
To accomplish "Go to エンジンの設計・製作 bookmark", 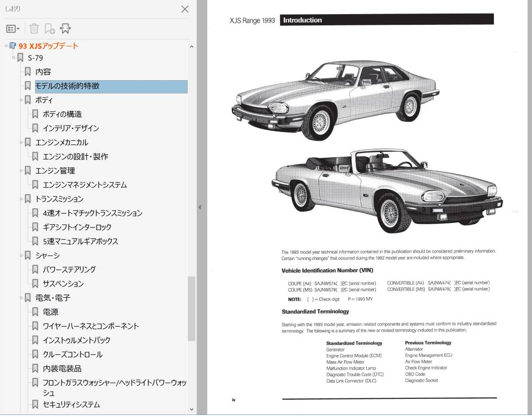I will pyautogui.click(x=75, y=156).
